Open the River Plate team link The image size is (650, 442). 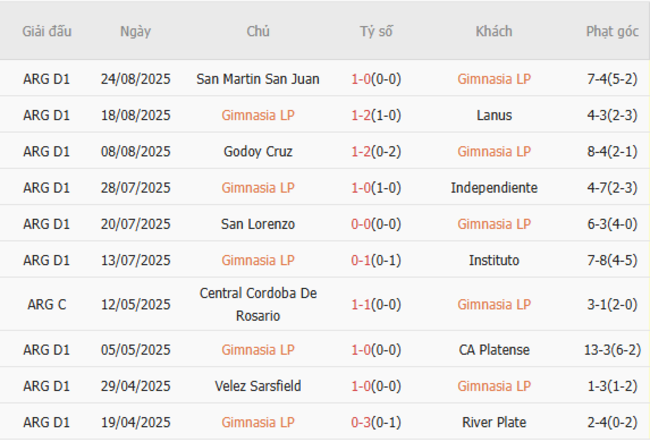pyautogui.click(x=494, y=422)
